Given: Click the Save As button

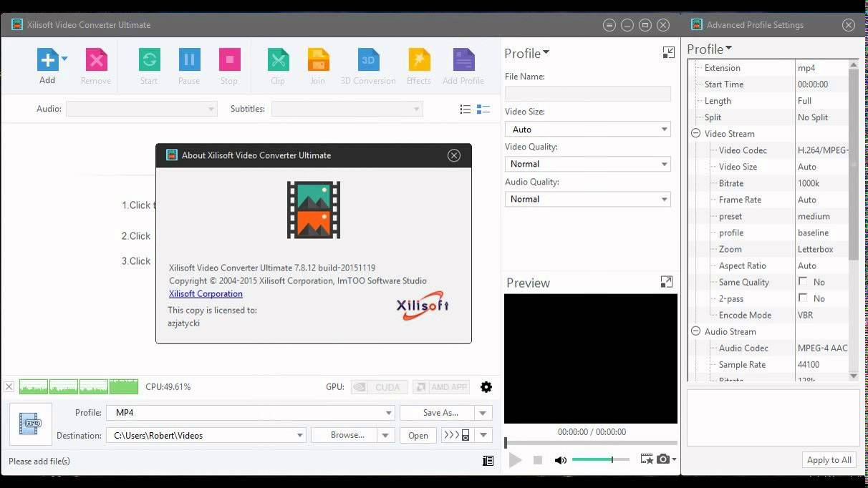Looking at the screenshot, I should coord(437,413).
